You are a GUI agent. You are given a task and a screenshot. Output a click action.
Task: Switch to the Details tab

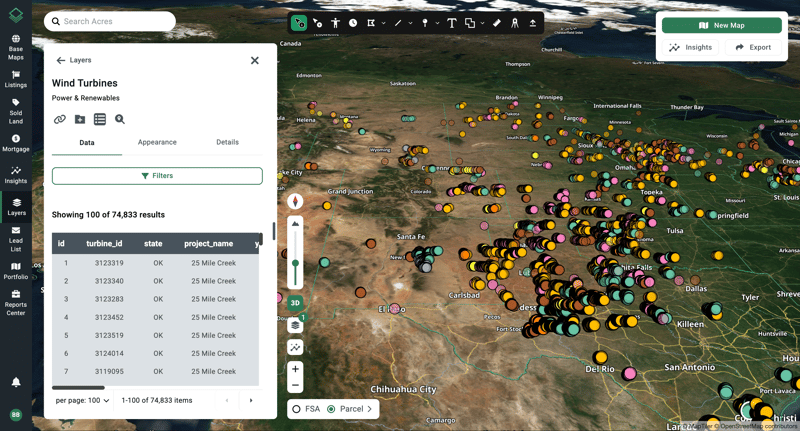click(x=228, y=142)
